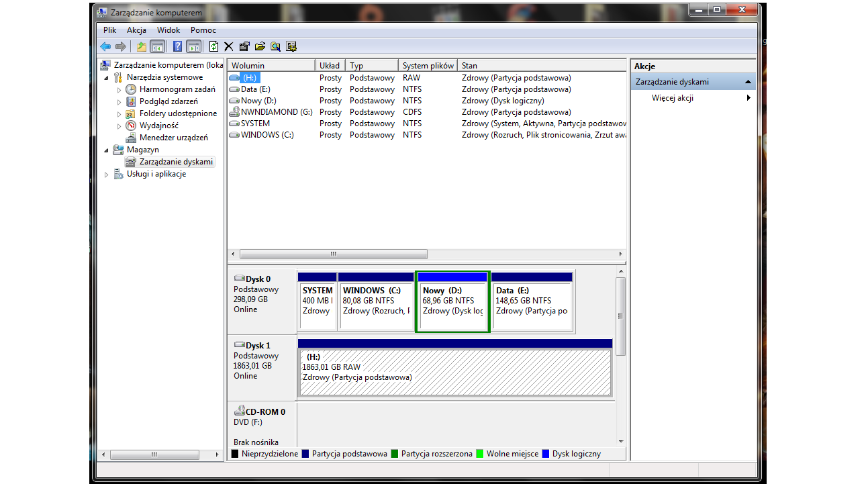Click the blue Back arrow in toolbar

pos(105,46)
